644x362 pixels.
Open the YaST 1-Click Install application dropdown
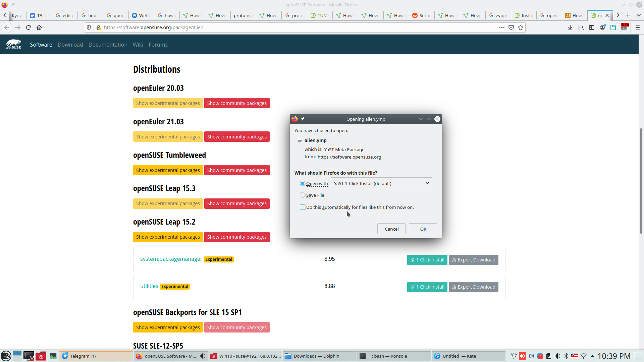(x=381, y=183)
